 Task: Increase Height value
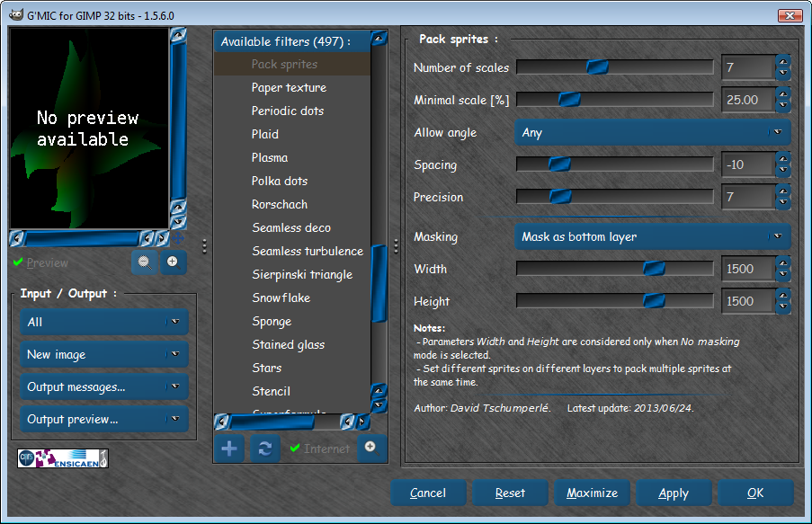tap(783, 296)
